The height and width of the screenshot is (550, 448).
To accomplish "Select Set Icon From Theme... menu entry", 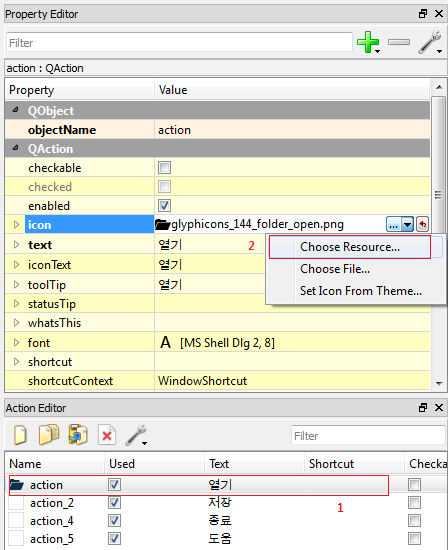I will coord(361,291).
